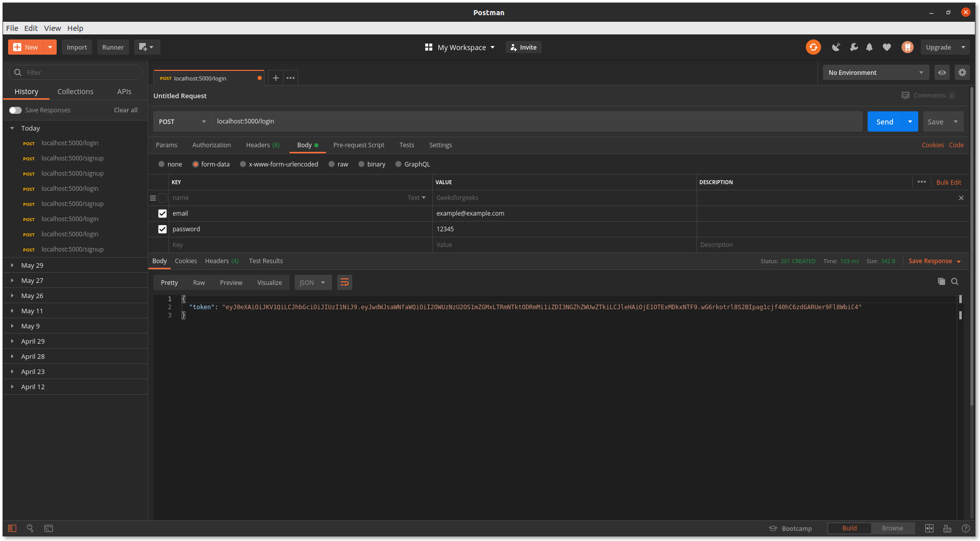Open new window icon dropdown
The width and height of the screenshot is (980, 541).
[x=147, y=47]
